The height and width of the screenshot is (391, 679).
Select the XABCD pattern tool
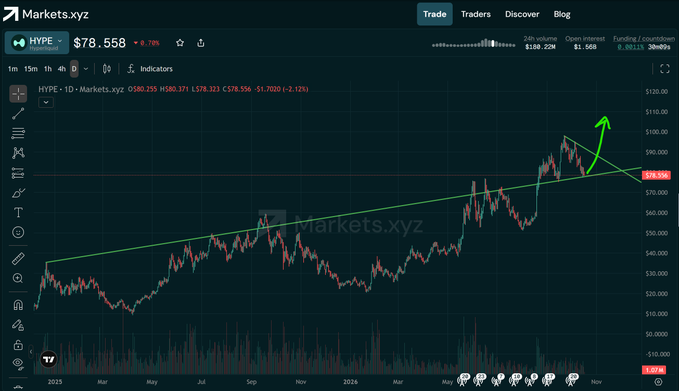18,153
